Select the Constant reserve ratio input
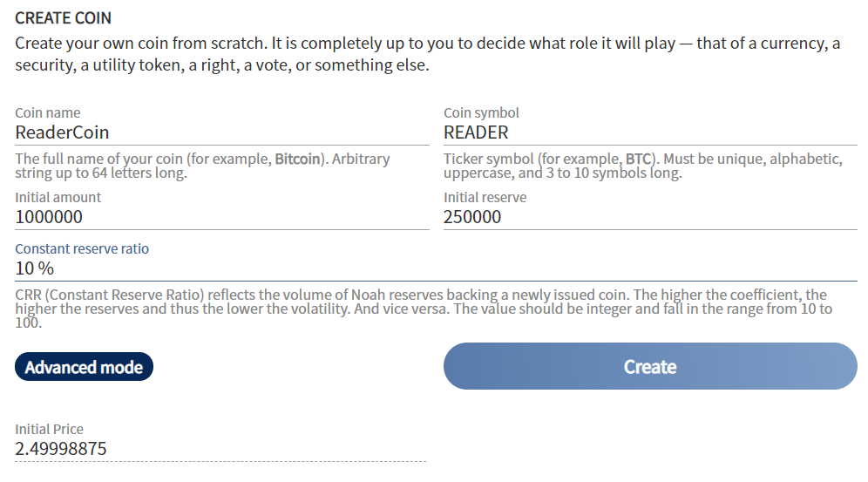Screen dimensions: 868x482 [436, 268]
